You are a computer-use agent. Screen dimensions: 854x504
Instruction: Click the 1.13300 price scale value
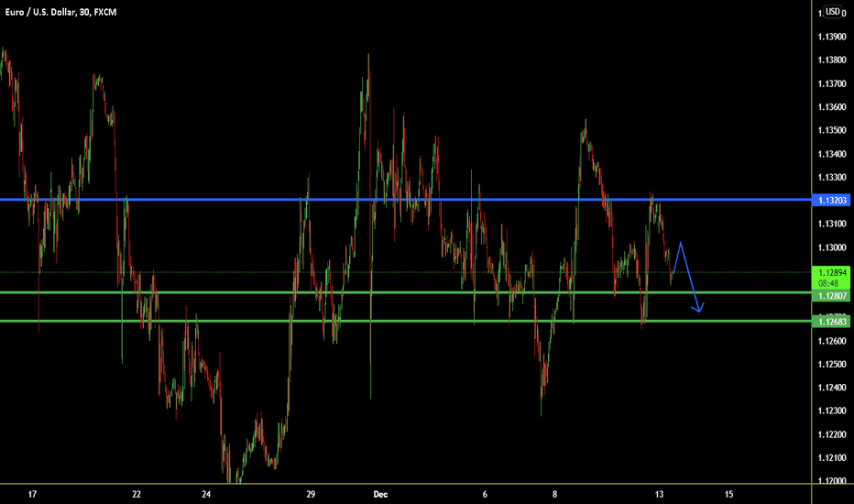pos(832,178)
